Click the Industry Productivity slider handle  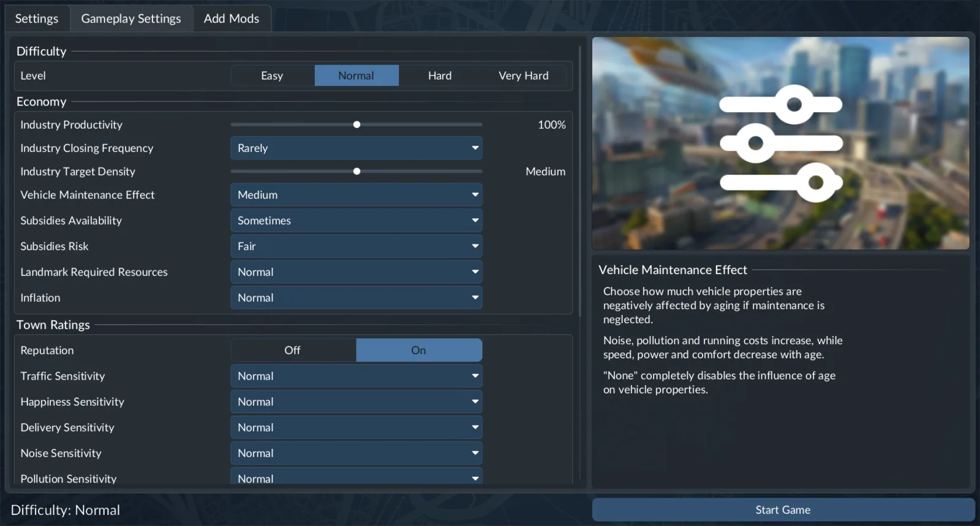point(356,124)
